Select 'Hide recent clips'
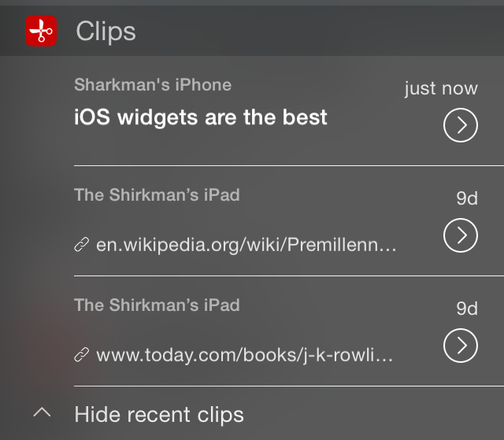504x440 pixels. (x=159, y=414)
